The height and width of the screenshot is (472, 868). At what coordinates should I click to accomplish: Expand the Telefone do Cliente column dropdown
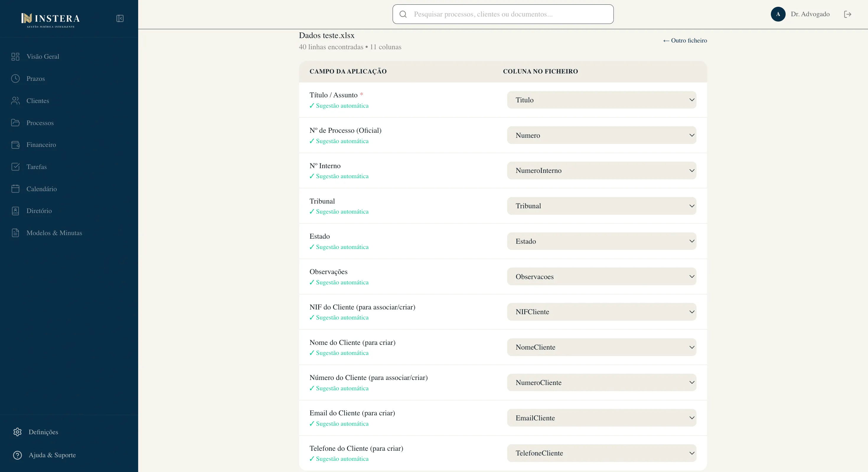[601, 453]
